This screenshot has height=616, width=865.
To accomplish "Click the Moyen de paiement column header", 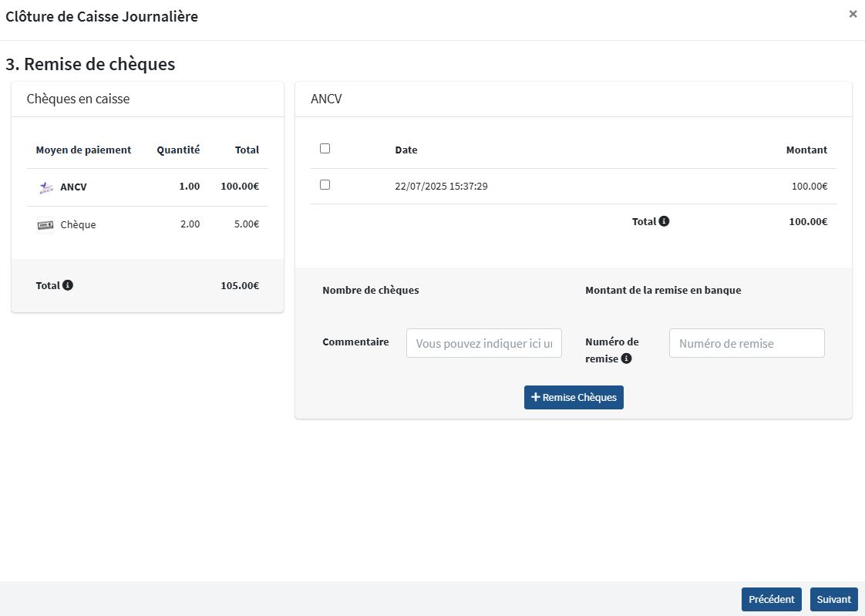I will (83, 150).
